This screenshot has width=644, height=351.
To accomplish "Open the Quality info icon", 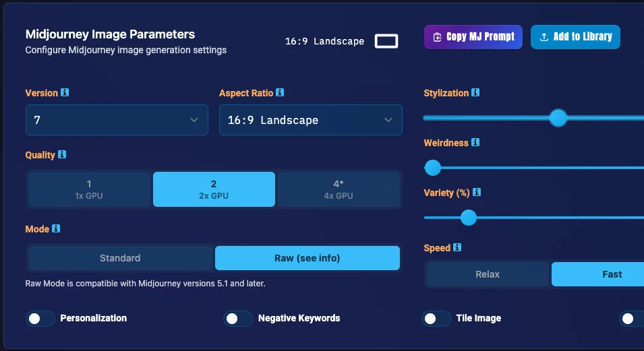I will (x=62, y=154).
